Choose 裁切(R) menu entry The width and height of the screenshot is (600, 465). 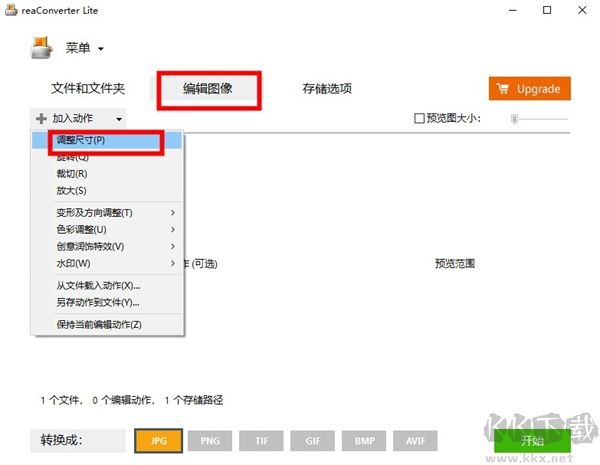[x=107, y=174]
